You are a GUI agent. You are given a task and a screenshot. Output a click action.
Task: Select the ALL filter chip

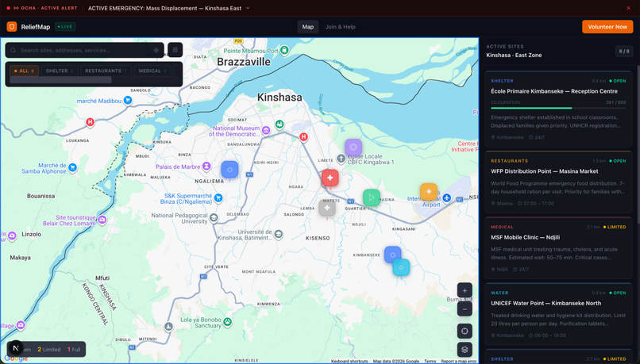[x=24, y=71]
